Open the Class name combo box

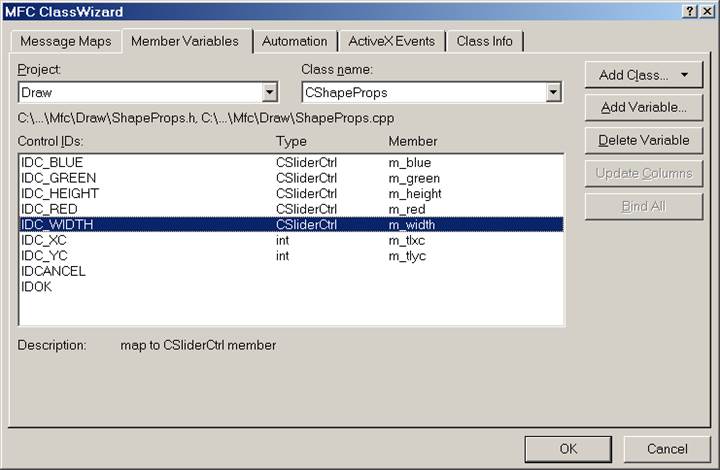553,93
